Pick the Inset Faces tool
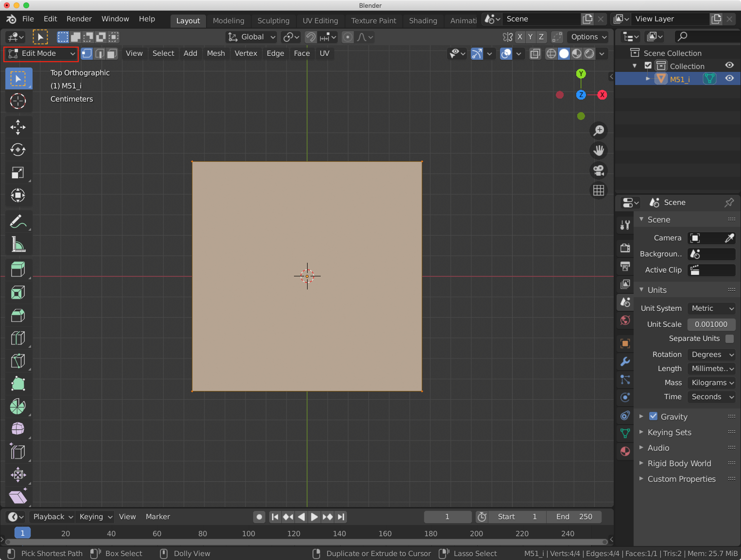The image size is (741, 560). pos(18,292)
